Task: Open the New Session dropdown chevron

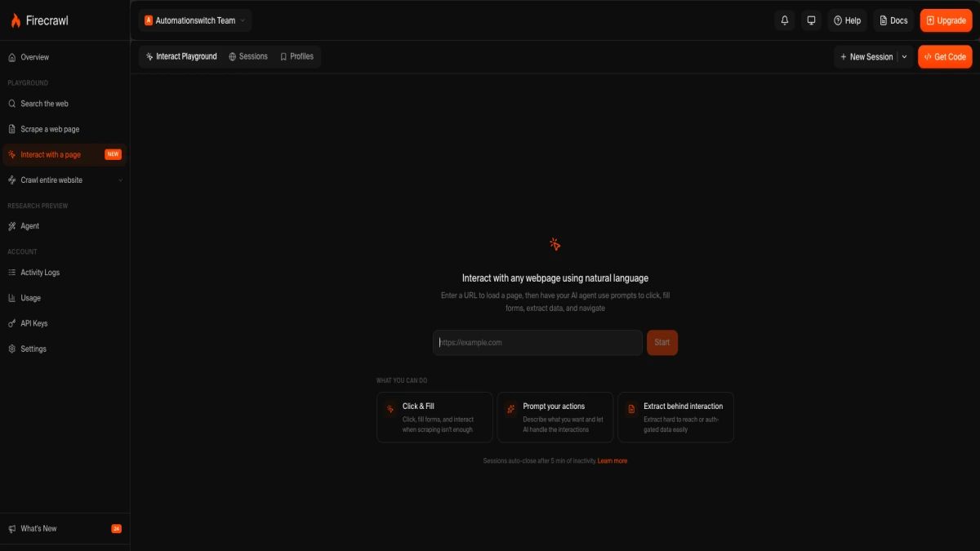Action: 902,56
